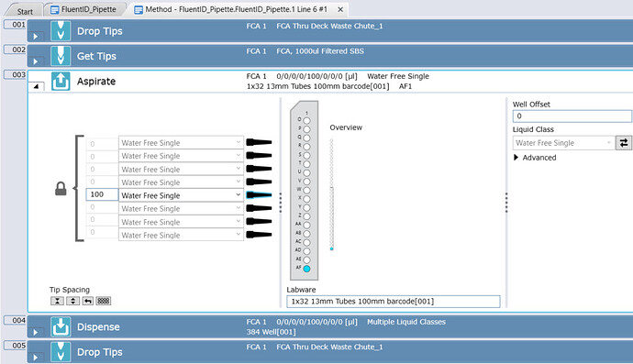Click the Dispense icon on line 004
This screenshot has width=633, height=364.
61,326
